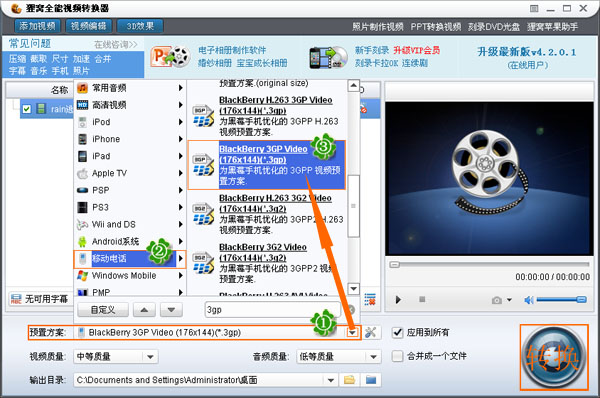Viewport: 600px width, 398px height.
Task: Choose BlackBerry H.263 3GP Video preset
Action: click(267, 116)
